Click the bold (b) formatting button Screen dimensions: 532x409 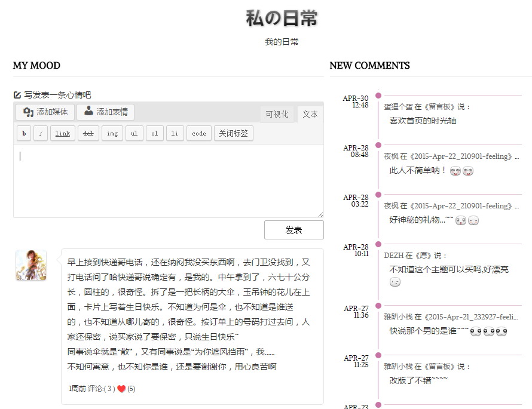pyautogui.click(x=23, y=134)
